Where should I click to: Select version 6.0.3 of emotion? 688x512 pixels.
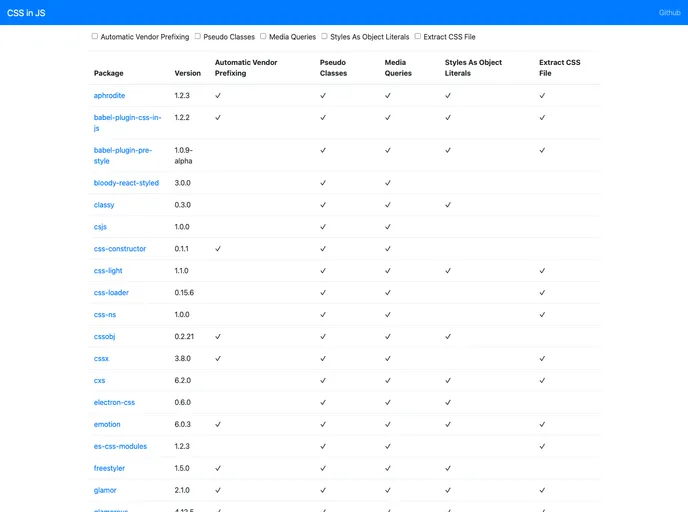(x=183, y=424)
